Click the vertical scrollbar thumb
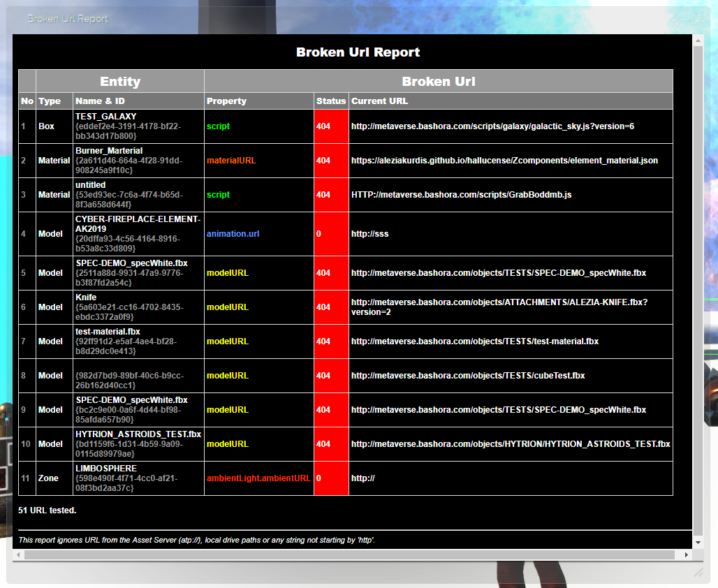 click(698, 291)
